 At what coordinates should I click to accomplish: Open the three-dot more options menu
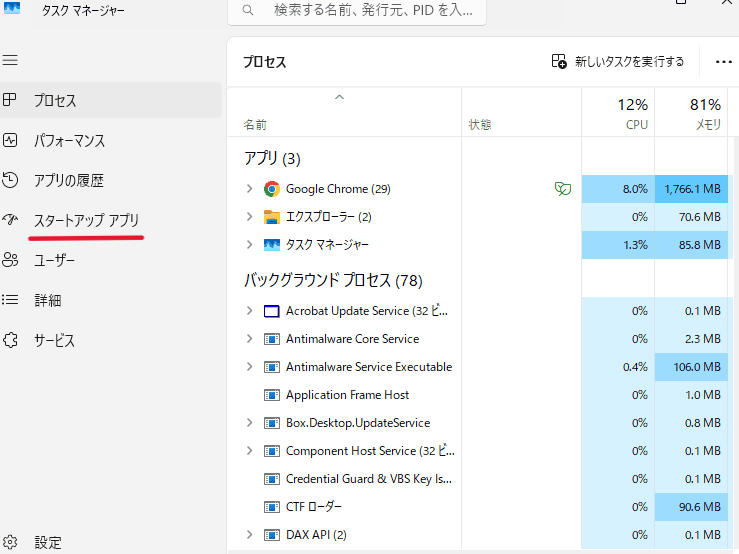point(723,62)
